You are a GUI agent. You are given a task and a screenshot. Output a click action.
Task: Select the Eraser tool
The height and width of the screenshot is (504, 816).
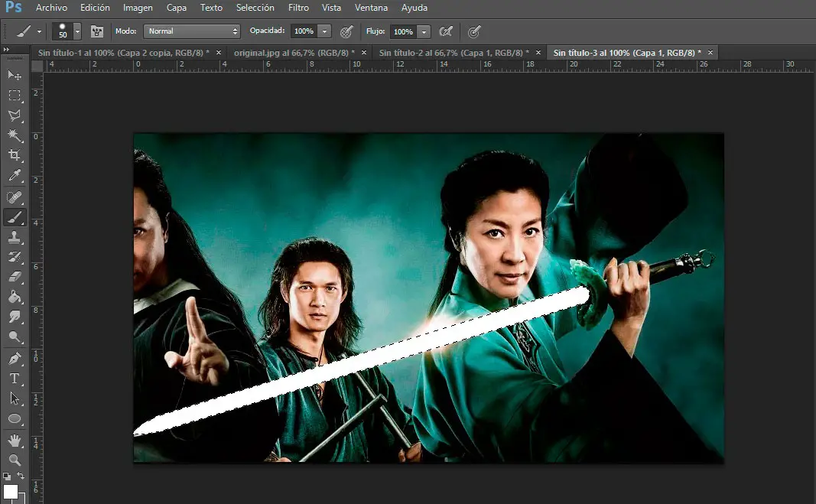(15, 276)
